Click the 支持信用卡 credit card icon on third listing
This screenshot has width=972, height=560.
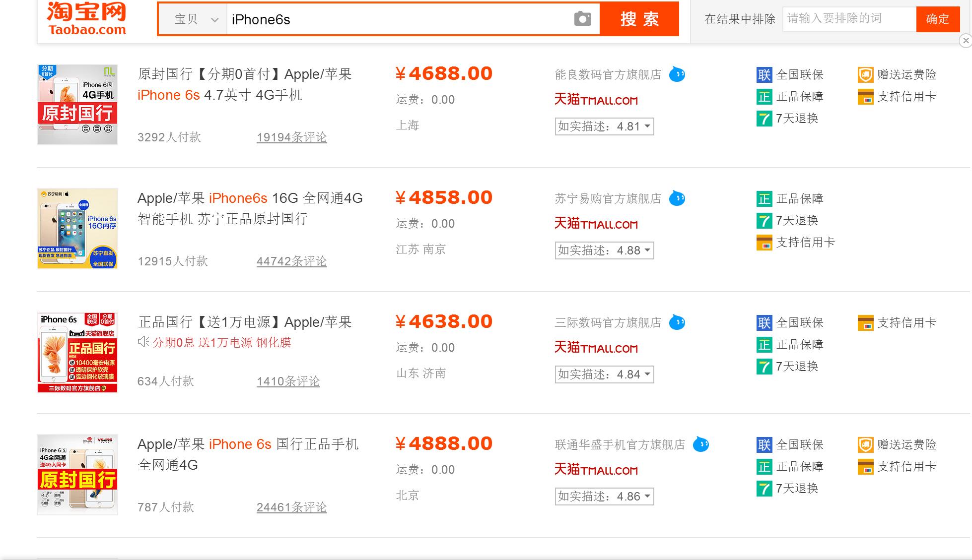click(x=865, y=323)
